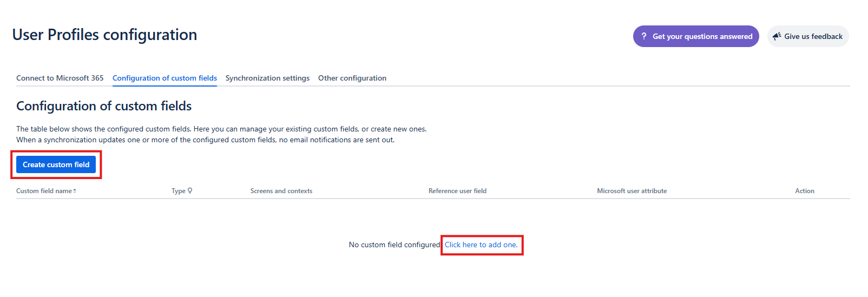Click the Type column header
The width and height of the screenshot is (868, 297).
pyautogui.click(x=178, y=191)
